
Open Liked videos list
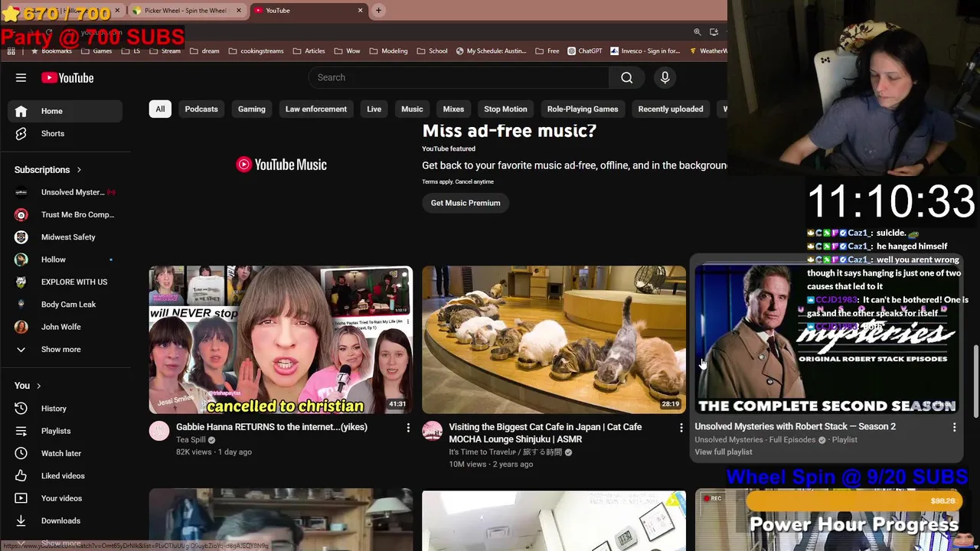[65, 476]
